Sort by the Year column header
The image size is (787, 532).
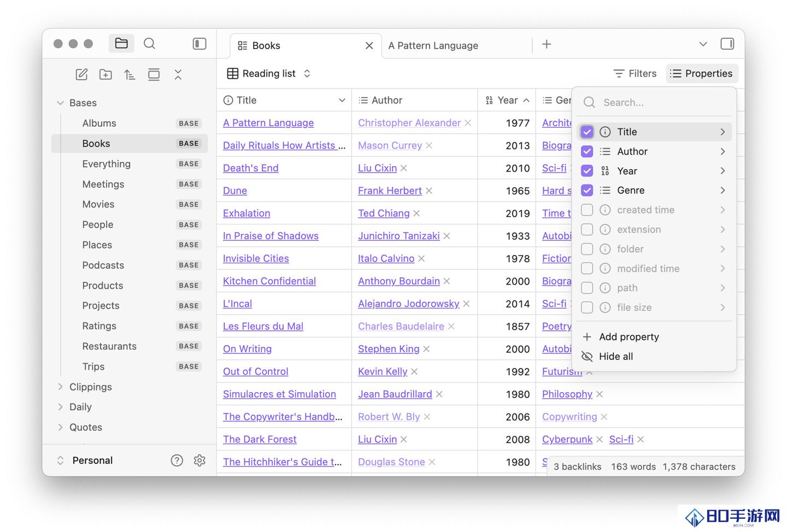tap(507, 100)
